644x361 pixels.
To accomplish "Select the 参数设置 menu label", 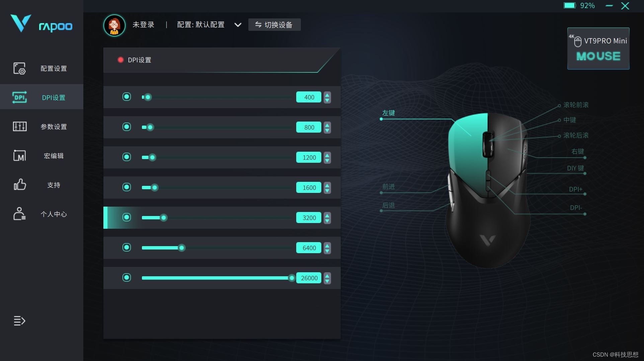I will [54, 127].
